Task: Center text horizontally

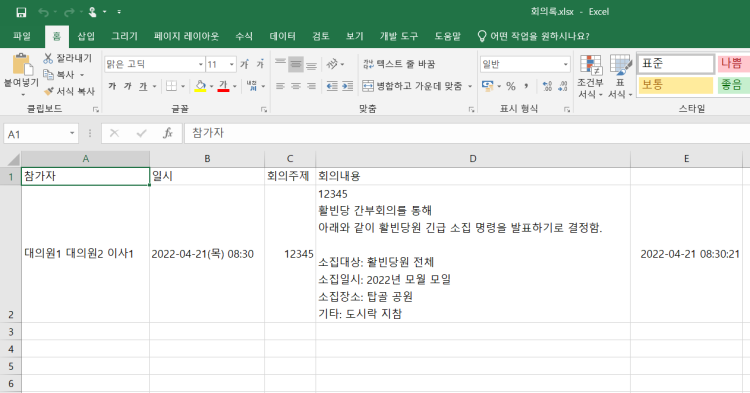Action: point(296,86)
